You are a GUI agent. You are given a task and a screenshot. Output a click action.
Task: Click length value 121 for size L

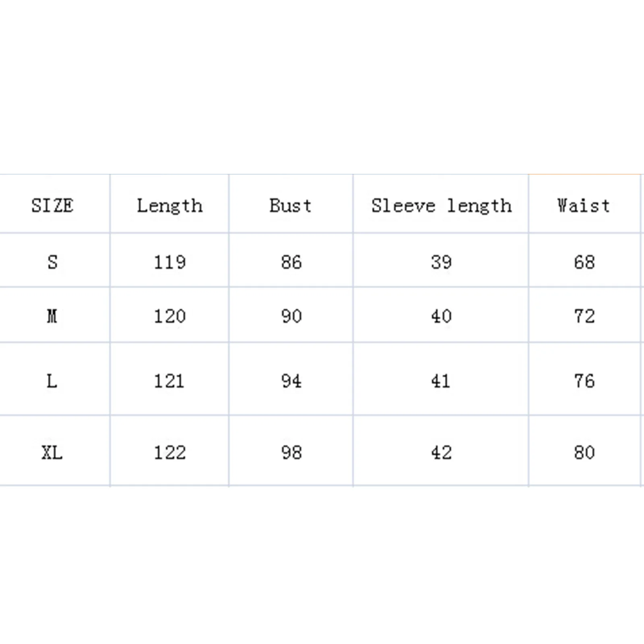click(x=169, y=381)
